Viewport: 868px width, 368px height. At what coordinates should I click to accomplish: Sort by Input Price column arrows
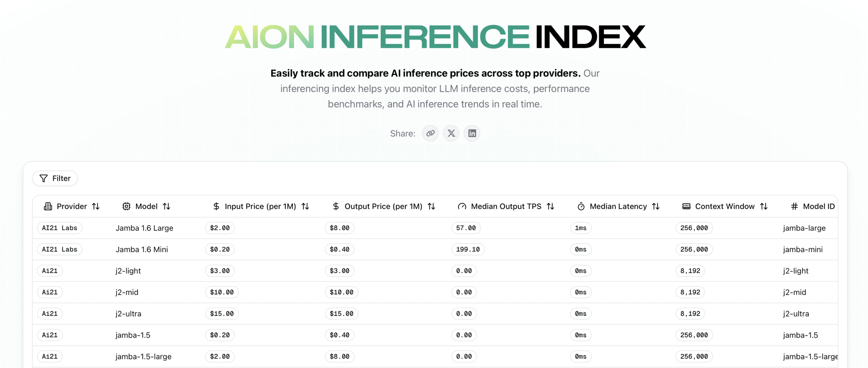305,206
